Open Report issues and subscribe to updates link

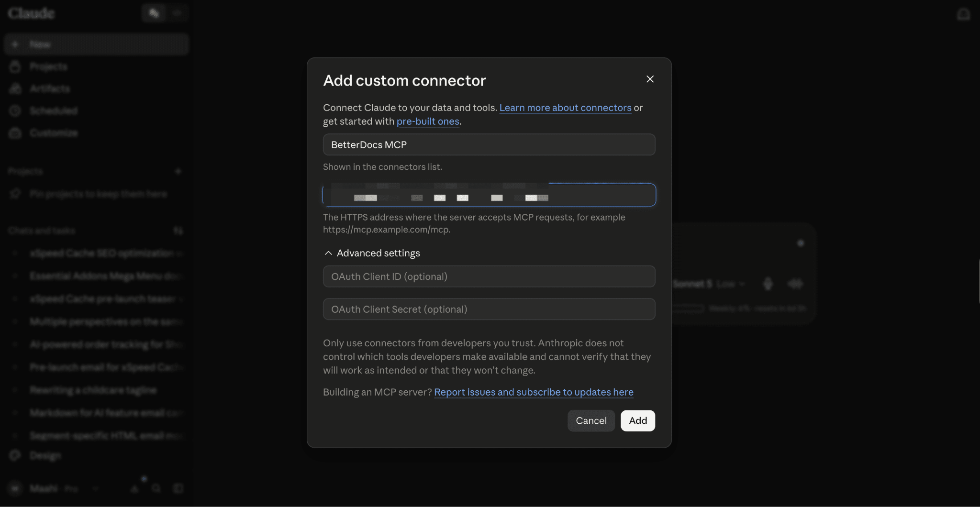pyautogui.click(x=534, y=392)
